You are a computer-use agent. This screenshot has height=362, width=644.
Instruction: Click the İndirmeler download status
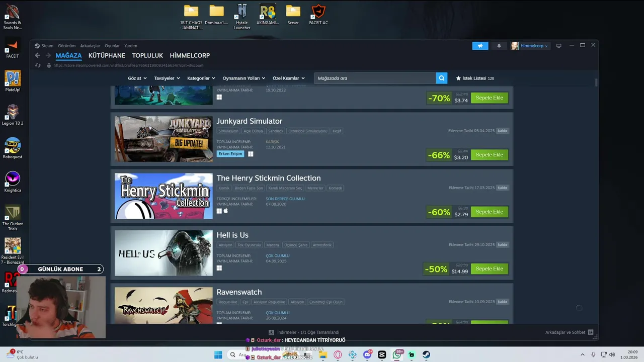pyautogui.click(x=304, y=332)
